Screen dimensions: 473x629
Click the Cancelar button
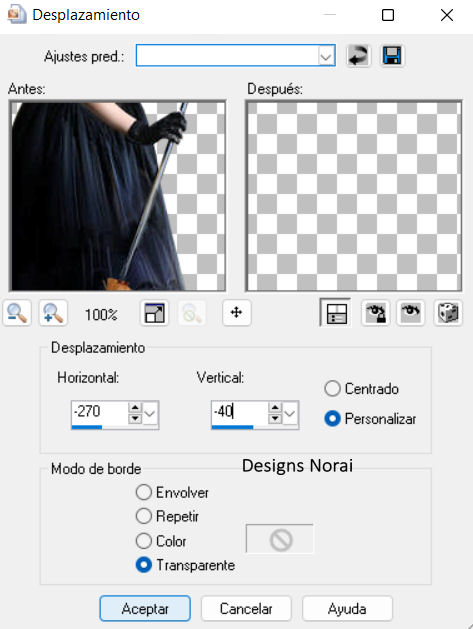(246, 609)
